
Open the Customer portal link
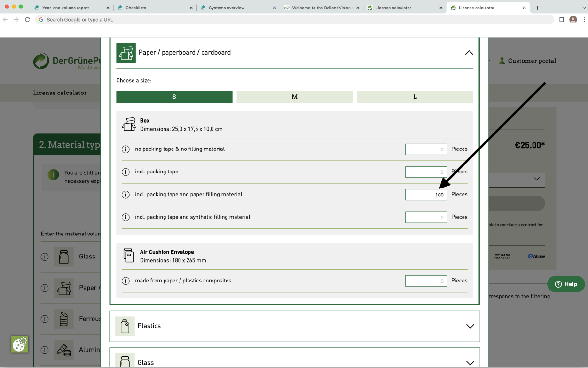coord(527,61)
